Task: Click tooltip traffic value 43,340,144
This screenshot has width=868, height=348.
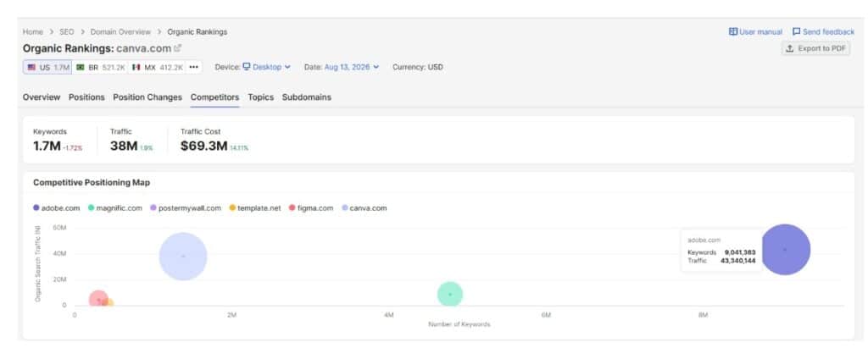Action: click(x=738, y=261)
